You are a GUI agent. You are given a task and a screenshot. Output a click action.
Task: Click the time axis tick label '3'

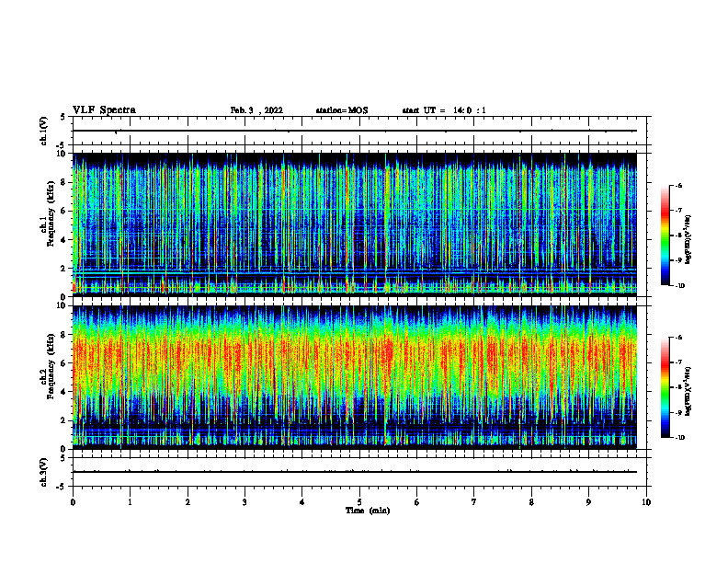[x=245, y=502]
